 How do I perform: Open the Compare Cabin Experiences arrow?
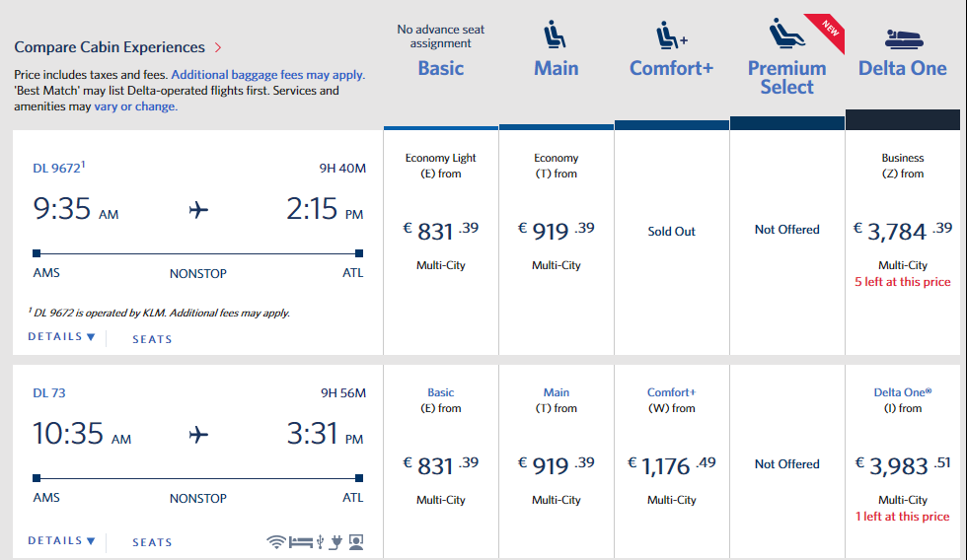(218, 47)
